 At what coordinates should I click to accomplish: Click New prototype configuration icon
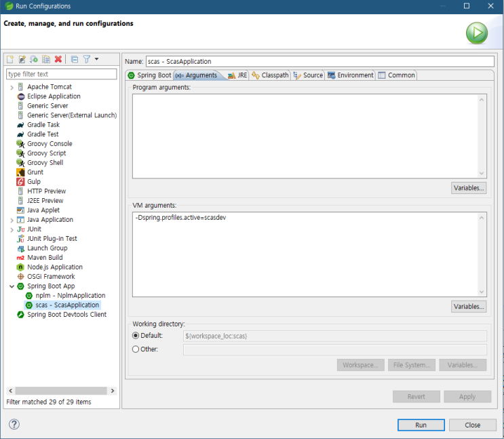click(x=22, y=59)
